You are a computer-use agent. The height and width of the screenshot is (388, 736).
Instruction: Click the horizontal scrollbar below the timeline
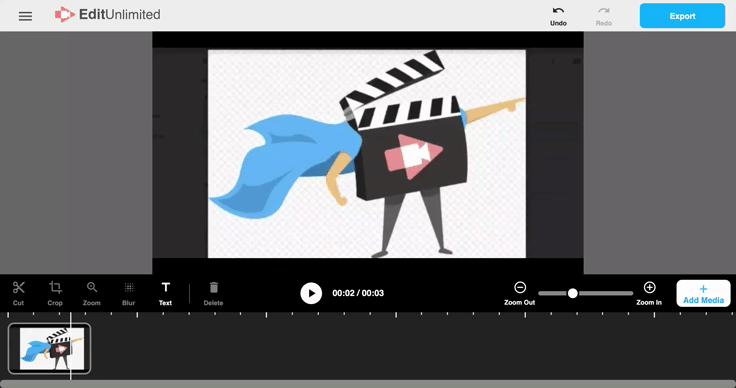coord(368,384)
